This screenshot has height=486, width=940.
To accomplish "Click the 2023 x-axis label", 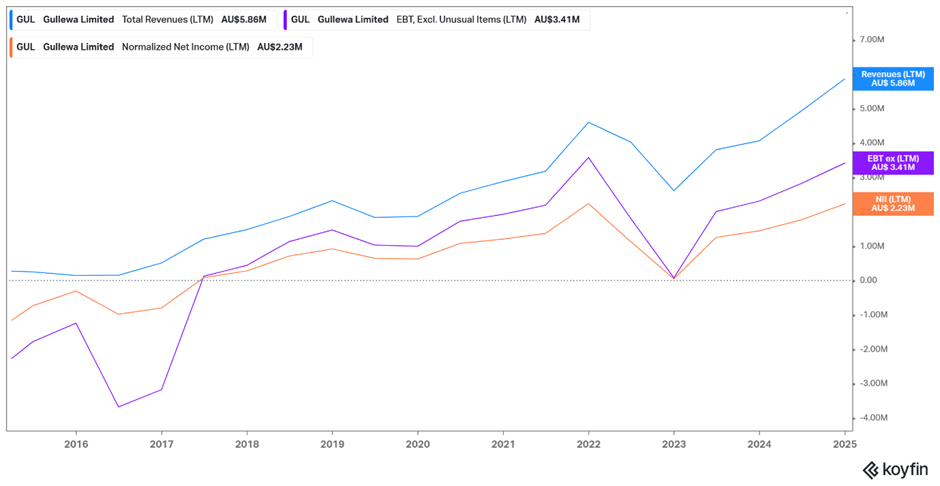I will [673, 445].
